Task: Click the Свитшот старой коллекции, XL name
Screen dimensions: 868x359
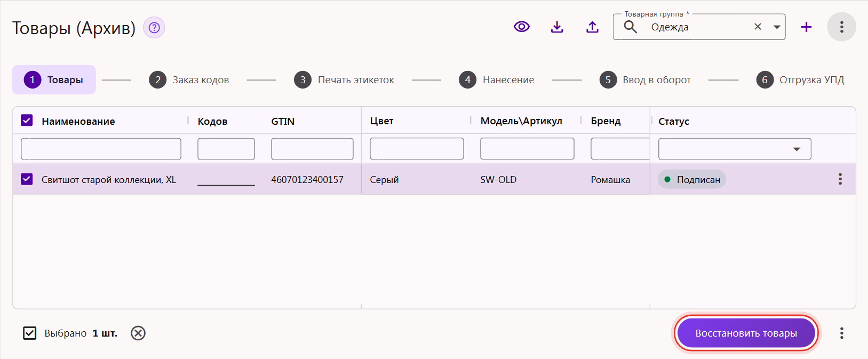Action: (109, 180)
